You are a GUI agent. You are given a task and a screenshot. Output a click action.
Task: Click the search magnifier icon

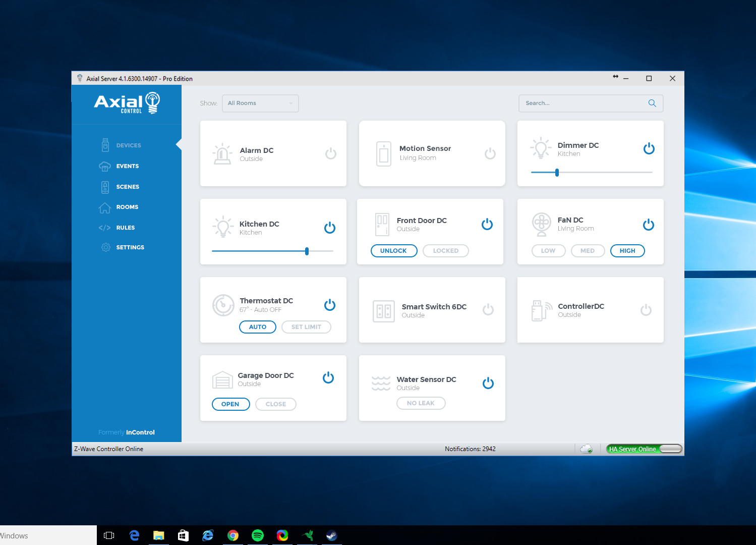click(652, 103)
